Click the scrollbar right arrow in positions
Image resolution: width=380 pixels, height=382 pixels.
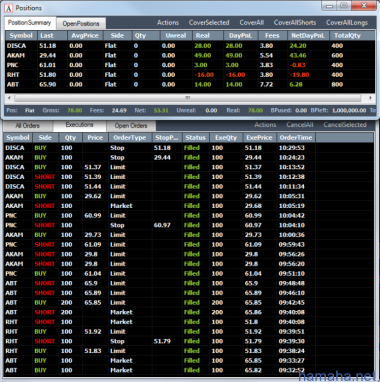370,98
